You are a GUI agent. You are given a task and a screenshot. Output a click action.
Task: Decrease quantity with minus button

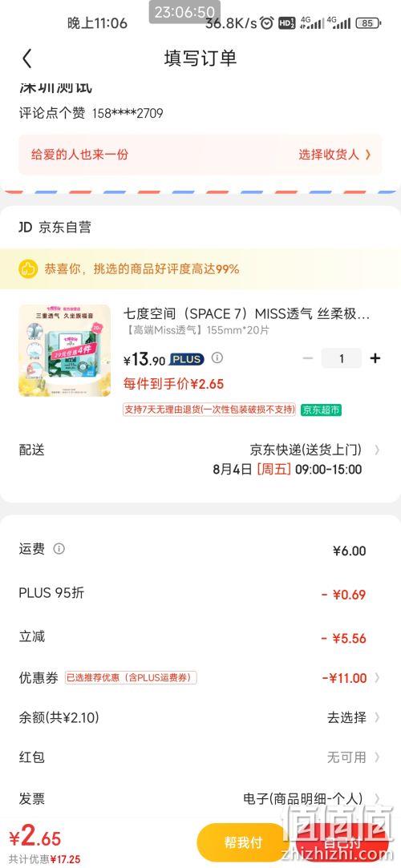308,358
